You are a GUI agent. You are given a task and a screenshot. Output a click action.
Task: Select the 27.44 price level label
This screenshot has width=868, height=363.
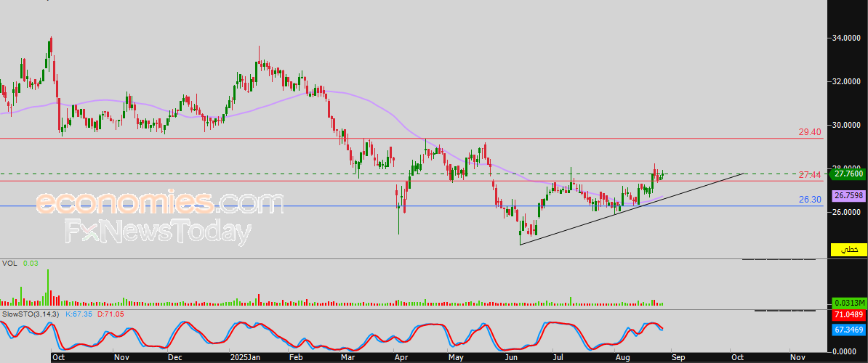point(809,174)
